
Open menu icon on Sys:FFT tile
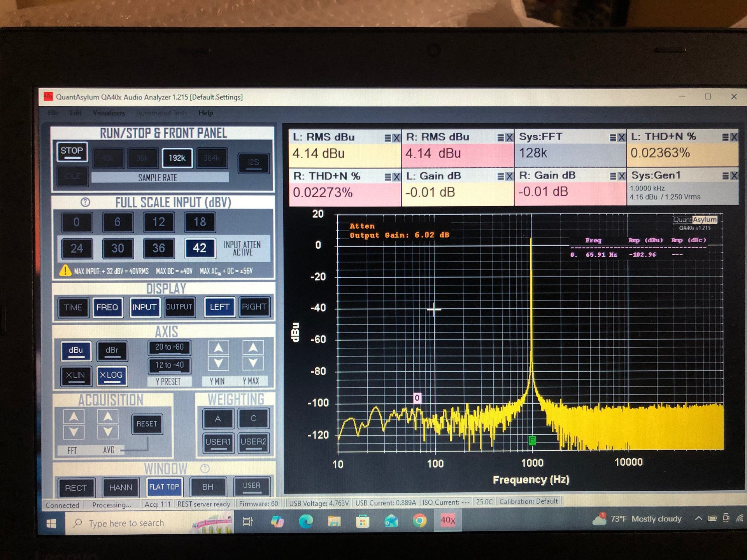click(x=613, y=137)
